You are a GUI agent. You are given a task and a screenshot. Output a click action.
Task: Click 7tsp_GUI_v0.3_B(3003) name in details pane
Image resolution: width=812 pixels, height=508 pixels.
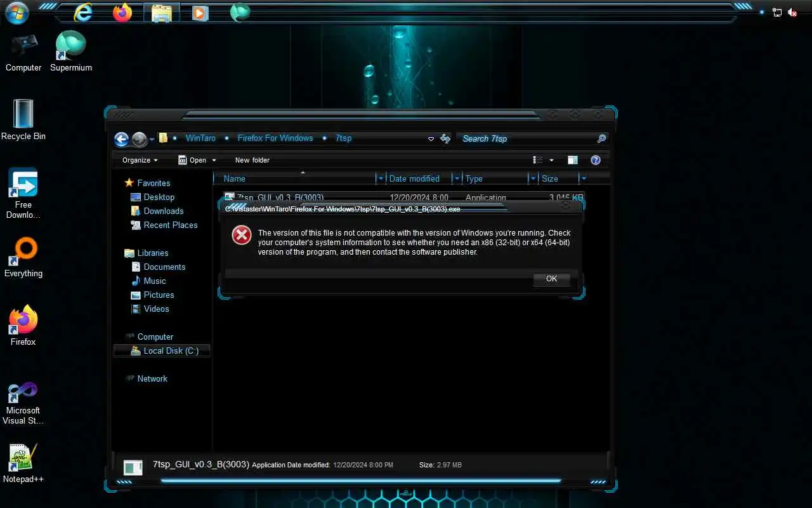pyautogui.click(x=200, y=464)
